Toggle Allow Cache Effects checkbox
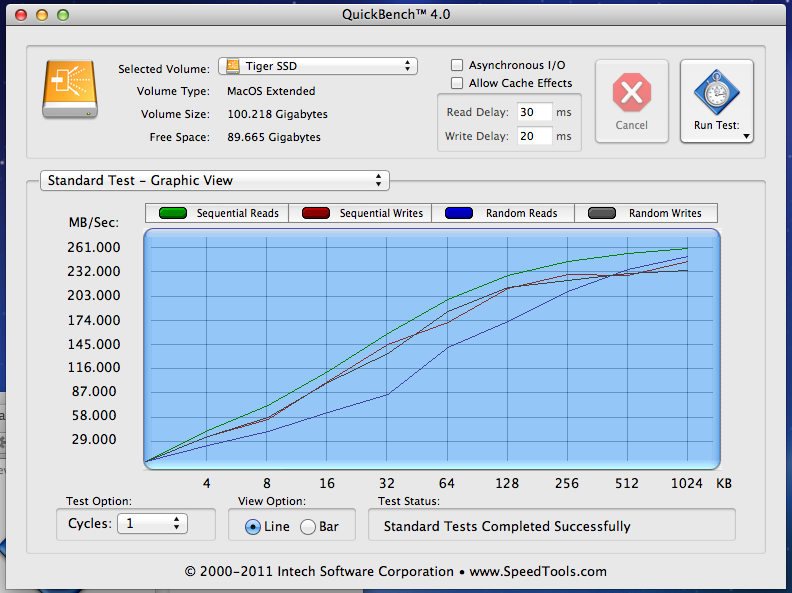 [x=458, y=83]
